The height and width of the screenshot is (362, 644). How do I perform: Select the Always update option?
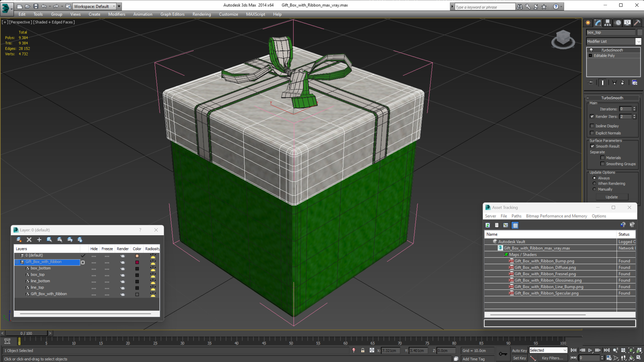point(594,178)
